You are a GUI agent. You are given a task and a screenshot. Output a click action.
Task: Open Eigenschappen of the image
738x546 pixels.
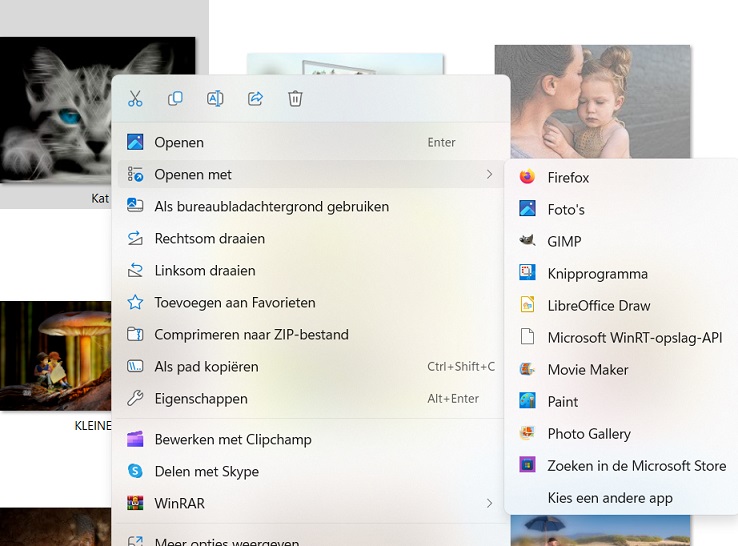tap(200, 399)
